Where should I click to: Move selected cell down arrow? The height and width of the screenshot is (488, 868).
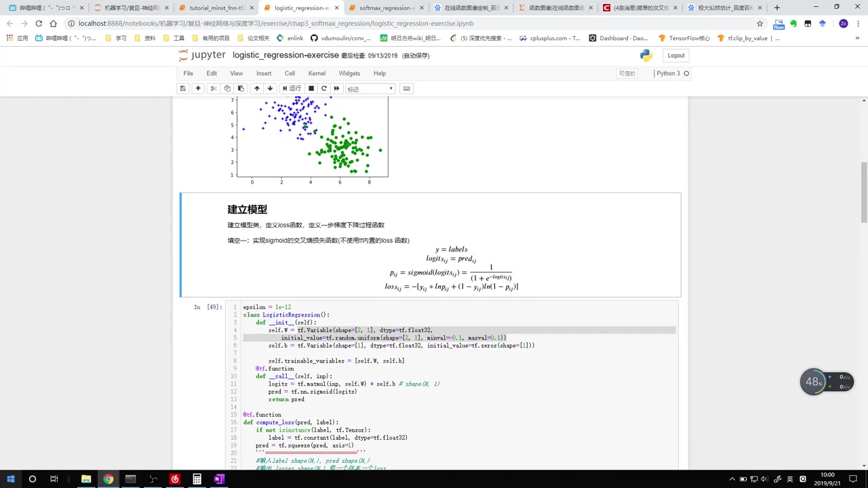(x=270, y=89)
